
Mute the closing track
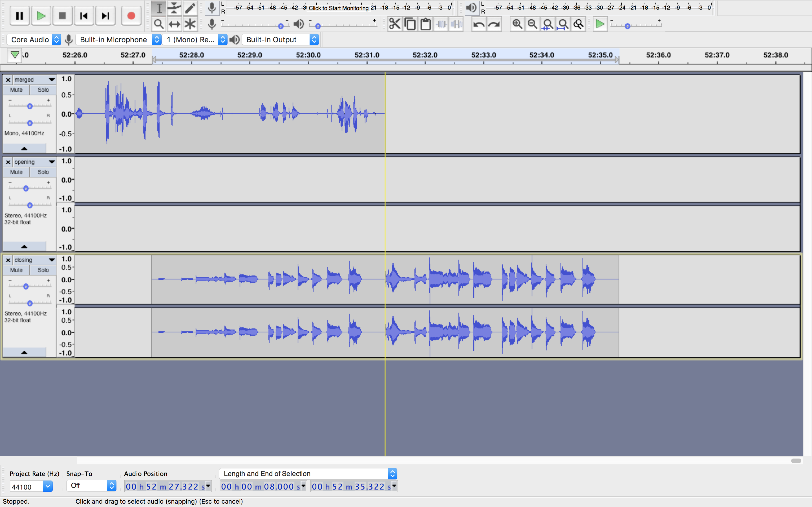16,270
